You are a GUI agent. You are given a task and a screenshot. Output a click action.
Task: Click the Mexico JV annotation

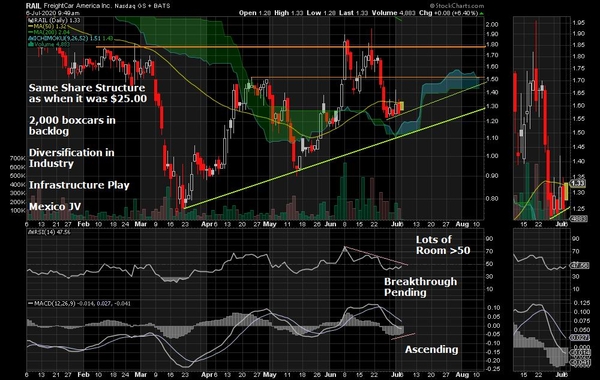55,207
